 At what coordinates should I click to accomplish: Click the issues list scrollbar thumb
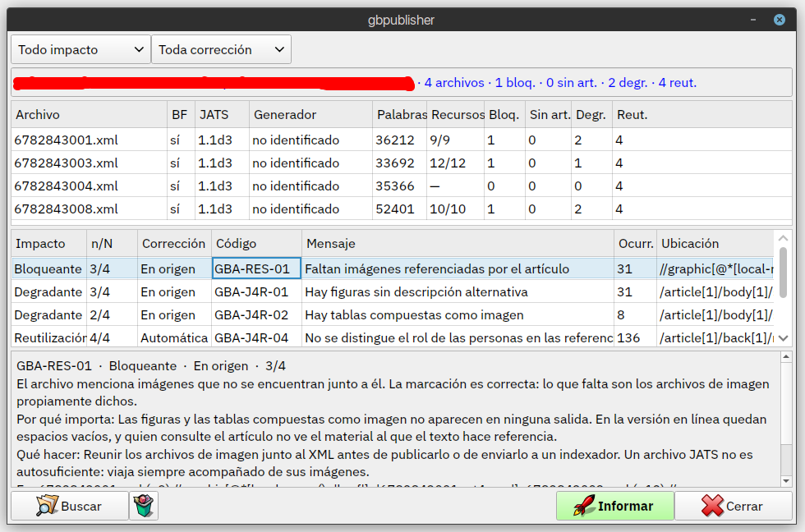(783, 273)
